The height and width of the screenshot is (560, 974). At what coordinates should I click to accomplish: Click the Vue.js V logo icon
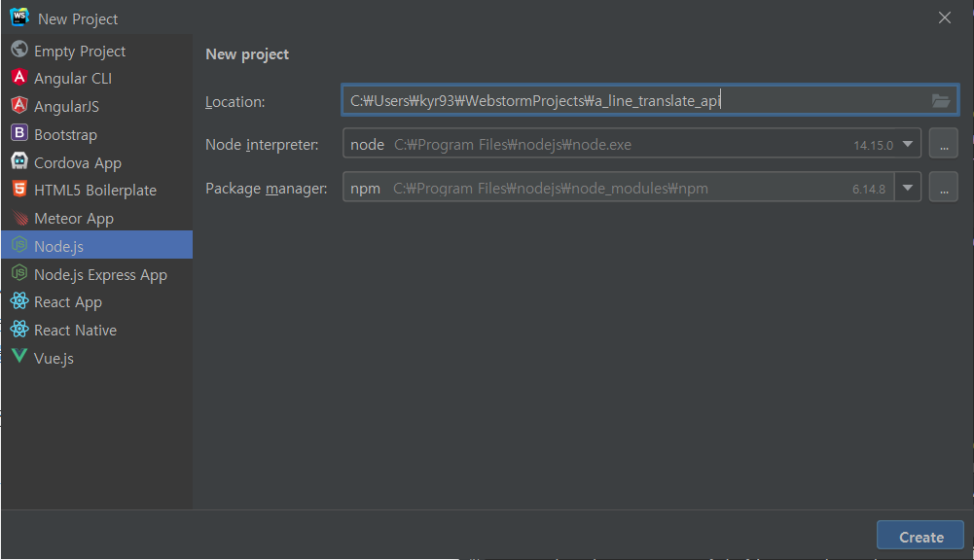[x=19, y=356]
